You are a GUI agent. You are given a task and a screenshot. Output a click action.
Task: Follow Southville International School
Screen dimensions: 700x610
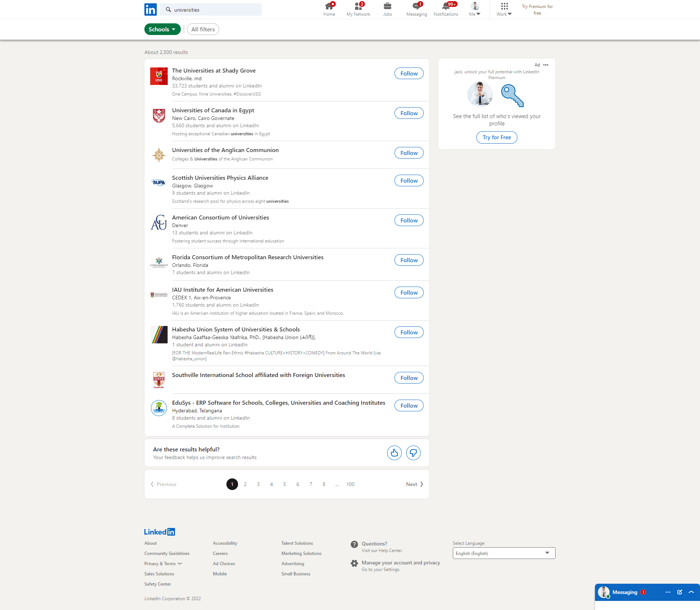(x=409, y=378)
